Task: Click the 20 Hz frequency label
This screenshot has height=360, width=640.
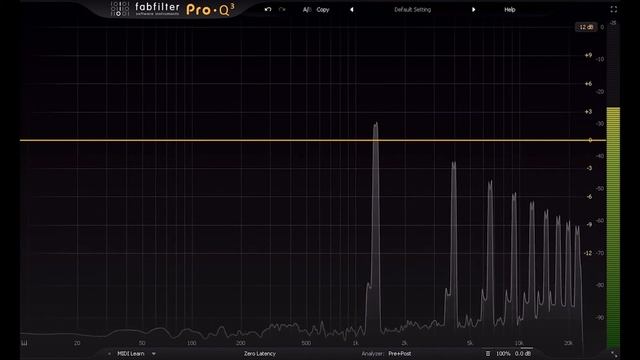Action: (x=77, y=343)
